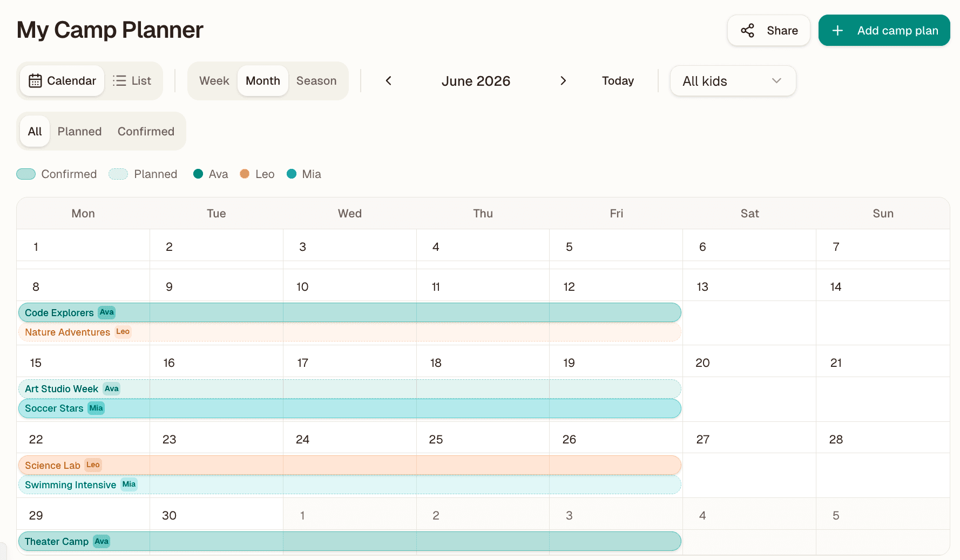Viewport: 960px width, 560px height.
Task: Click the chevron on the kids selector
Action: coord(776,81)
